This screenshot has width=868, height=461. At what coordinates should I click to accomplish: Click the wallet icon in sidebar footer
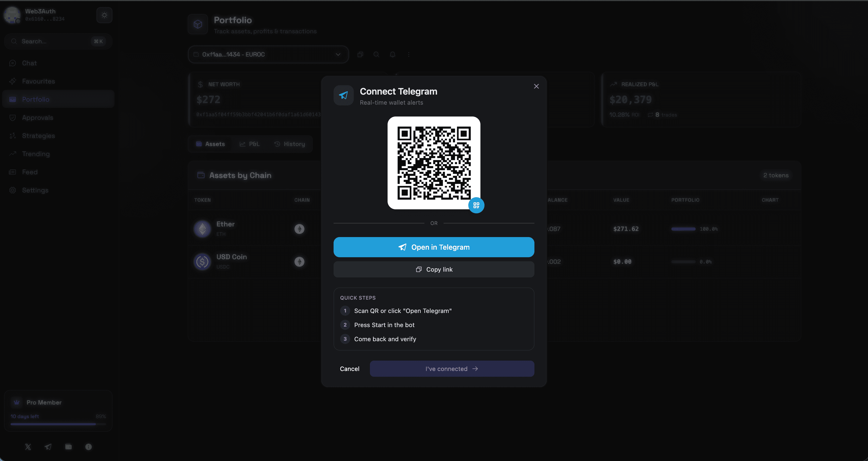click(68, 447)
